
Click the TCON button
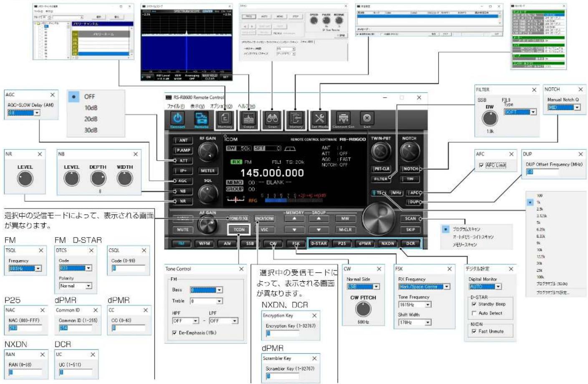coord(239,230)
